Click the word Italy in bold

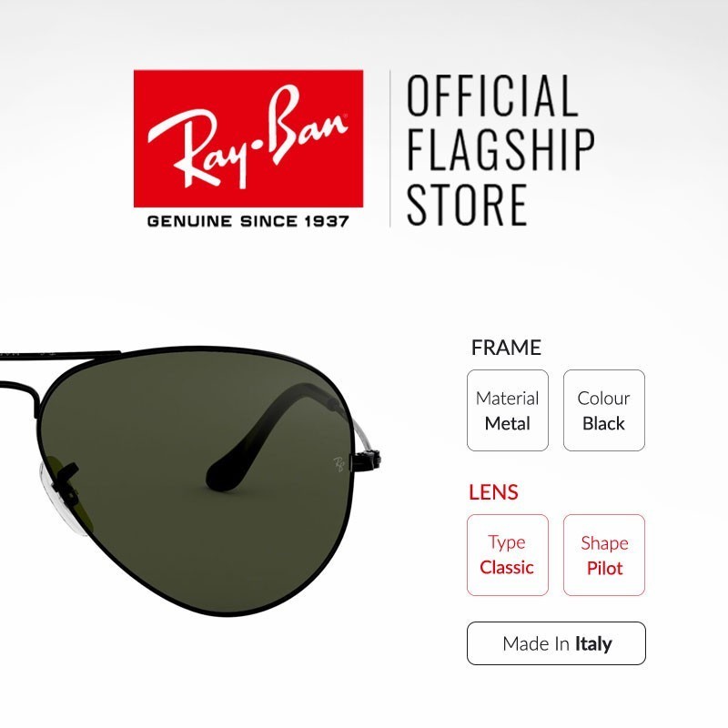click(593, 644)
